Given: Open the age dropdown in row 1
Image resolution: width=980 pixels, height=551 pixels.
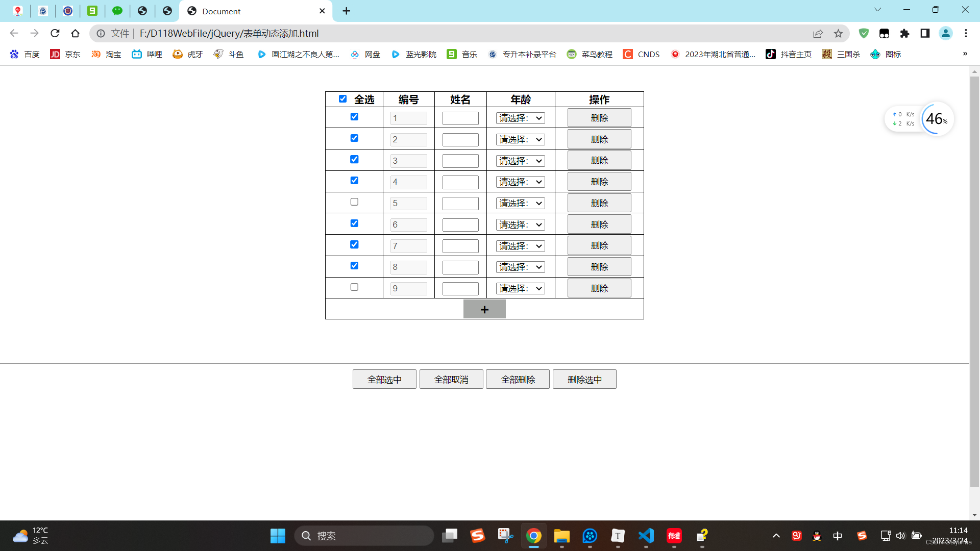Looking at the screenshot, I should point(520,118).
